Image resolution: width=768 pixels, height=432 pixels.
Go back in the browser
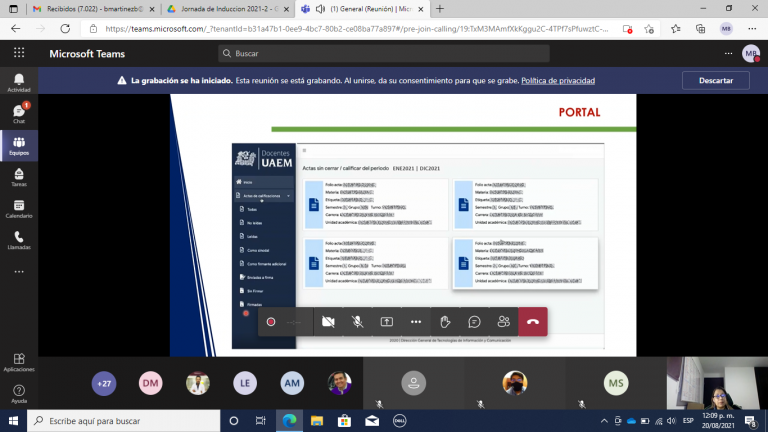point(16,29)
